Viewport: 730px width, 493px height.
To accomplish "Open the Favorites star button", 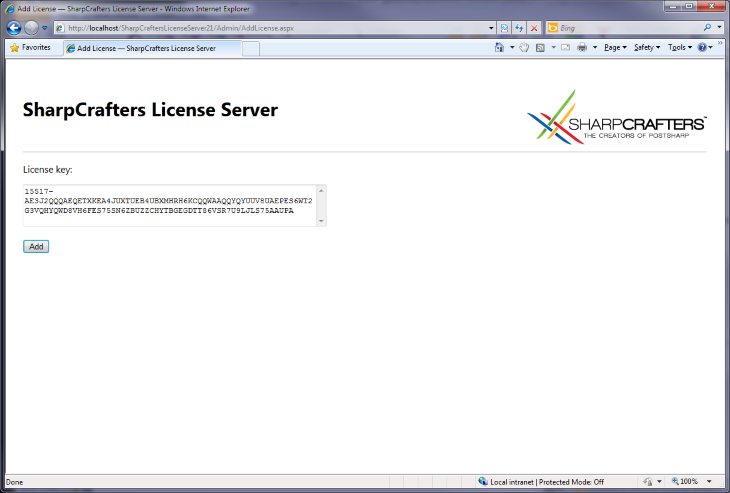I will (x=30, y=47).
